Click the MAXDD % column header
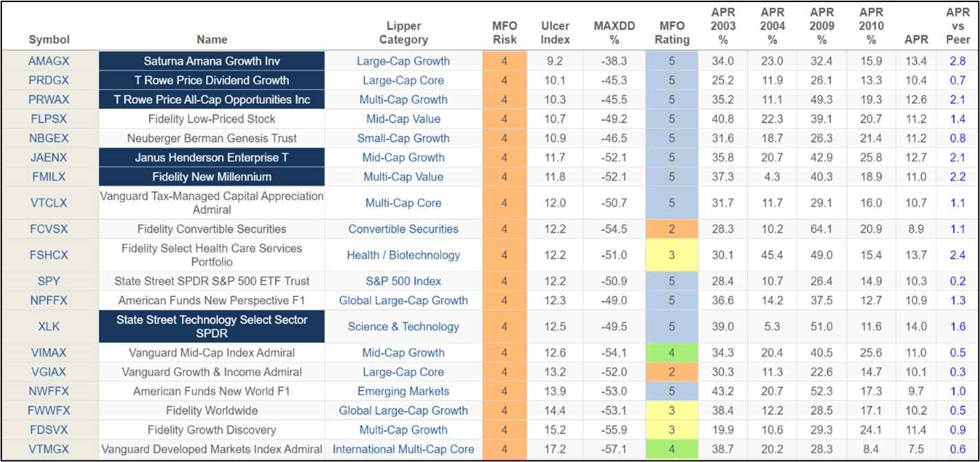980x462 pixels. click(x=613, y=32)
